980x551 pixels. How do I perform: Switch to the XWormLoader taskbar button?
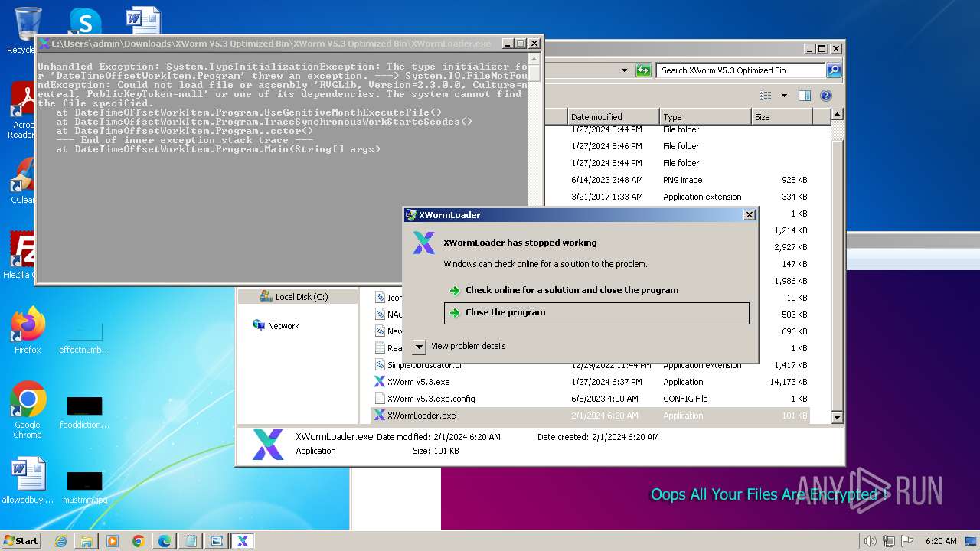click(243, 541)
